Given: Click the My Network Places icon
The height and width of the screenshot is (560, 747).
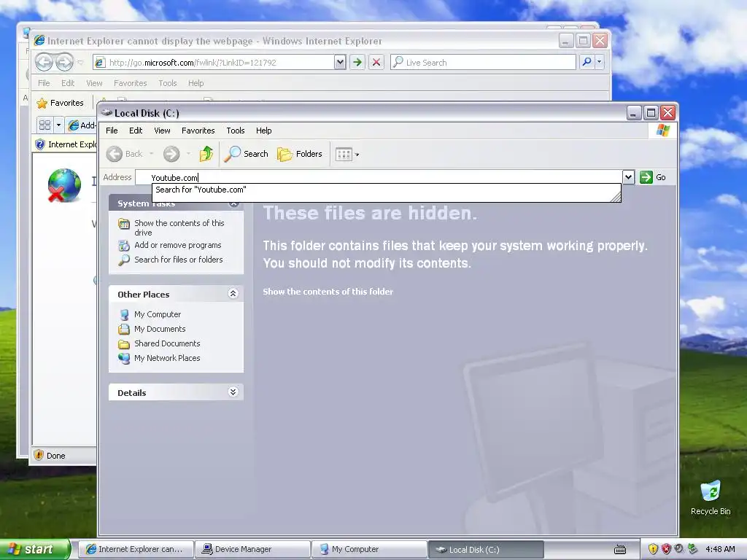Looking at the screenshot, I should click(x=124, y=358).
